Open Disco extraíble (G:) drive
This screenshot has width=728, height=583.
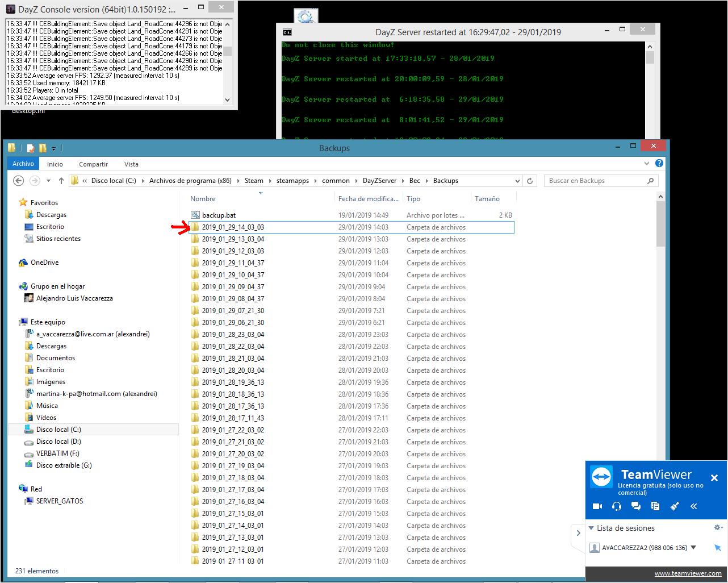64,465
